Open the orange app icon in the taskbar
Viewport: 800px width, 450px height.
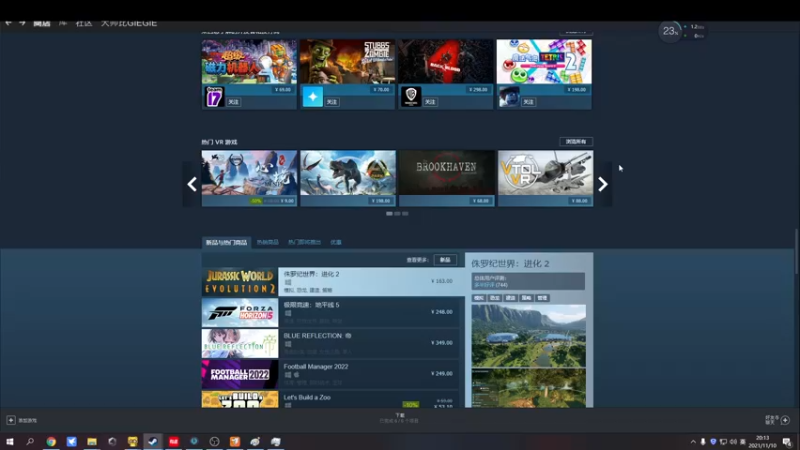click(235, 441)
